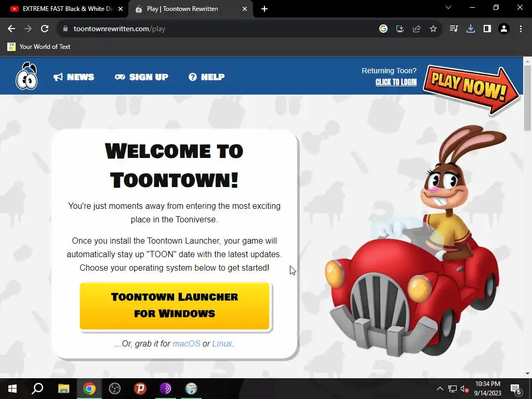Image resolution: width=532 pixels, height=399 pixels.
Task: Click the 'Click to Login' link
Action: tap(396, 82)
